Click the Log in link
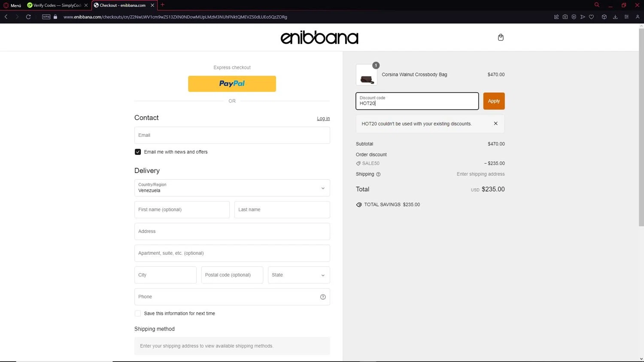This screenshot has width=644, height=362. [x=323, y=118]
